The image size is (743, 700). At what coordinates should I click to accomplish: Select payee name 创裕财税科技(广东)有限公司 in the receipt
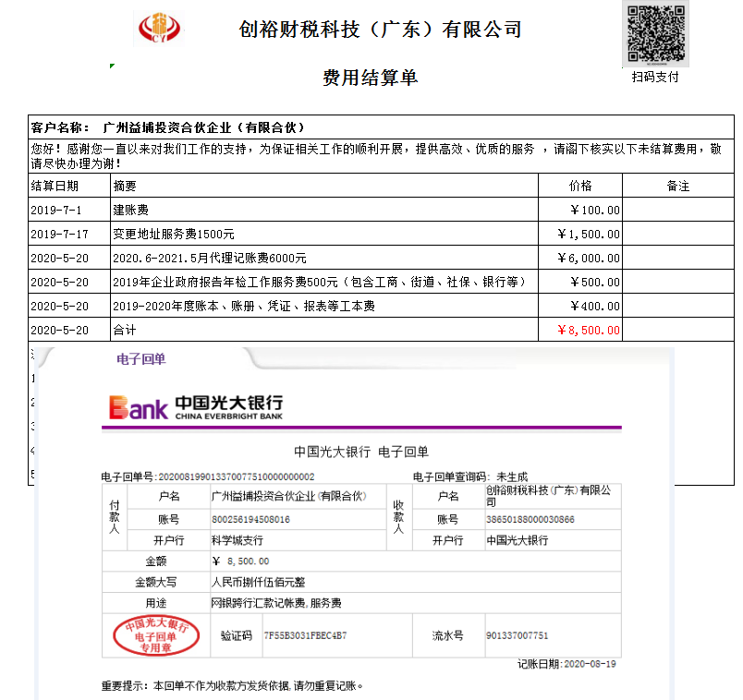click(x=548, y=496)
